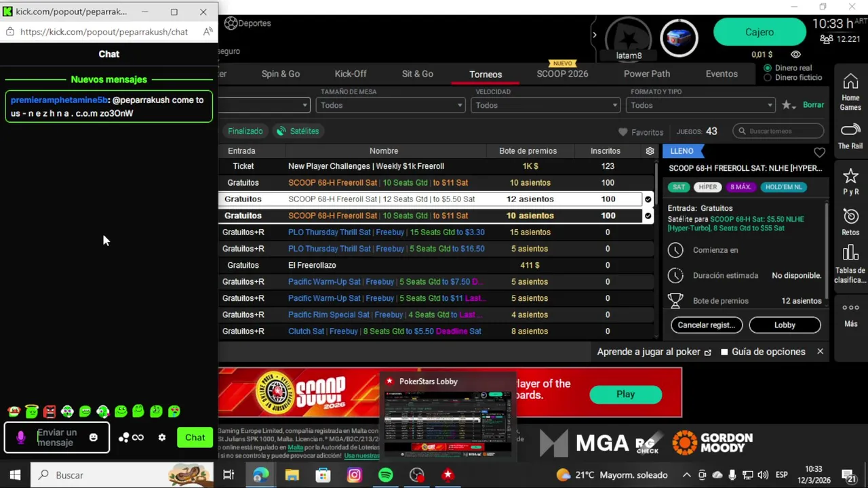Select Dinero real radio button
Image resolution: width=868 pixels, height=488 pixels.
[768, 68]
